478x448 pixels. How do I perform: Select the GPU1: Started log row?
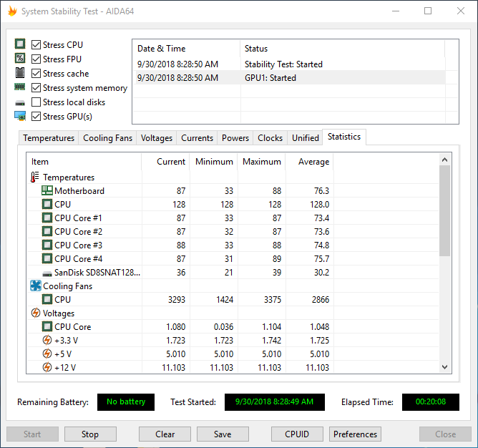pyautogui.click(x=286, y=78)
